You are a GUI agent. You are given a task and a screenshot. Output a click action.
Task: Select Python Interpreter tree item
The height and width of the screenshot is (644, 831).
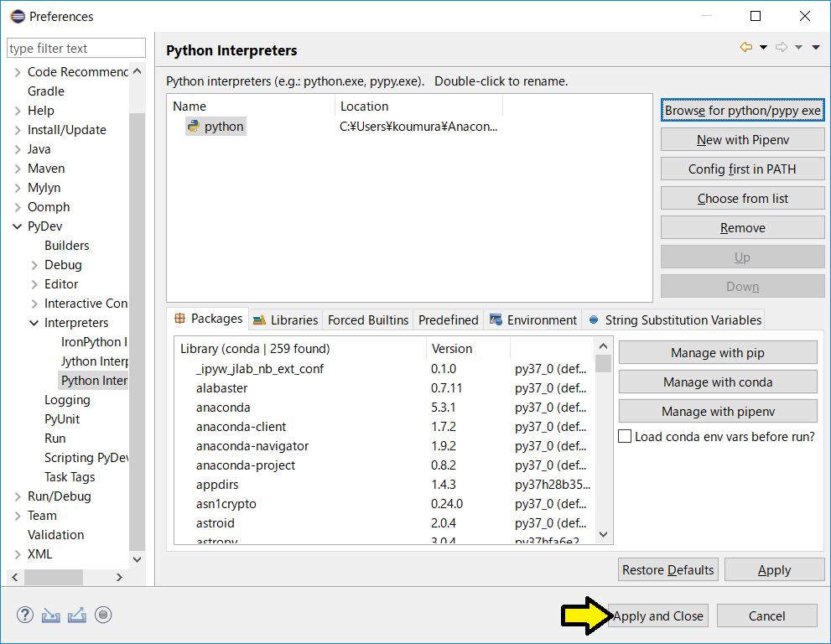tap(93, 381)
